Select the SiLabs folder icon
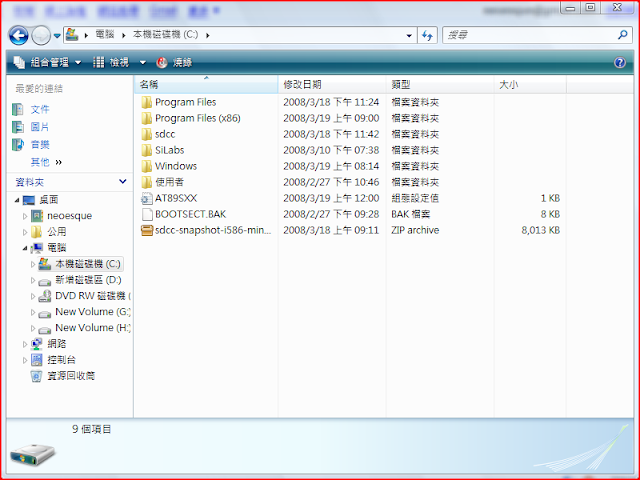Screen dimensions: 640x480 tap(147, 150)
